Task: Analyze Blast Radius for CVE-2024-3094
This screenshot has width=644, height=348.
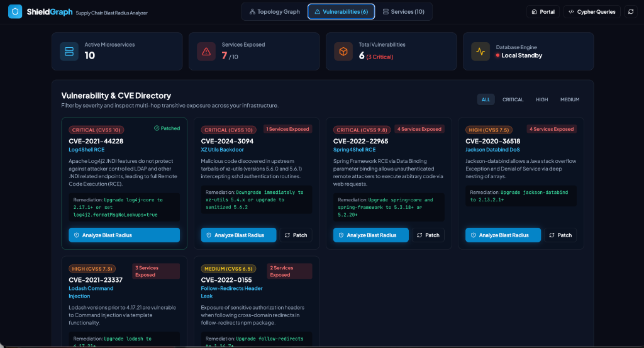Action: pyautogui.click(x=238, y=235)
